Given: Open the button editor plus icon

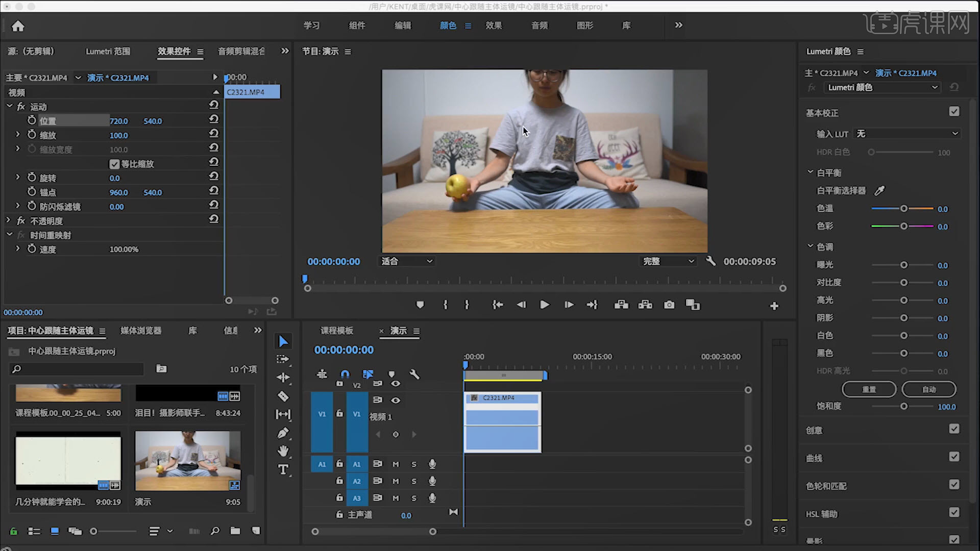Looking at the screenshot, I should 774,306.
